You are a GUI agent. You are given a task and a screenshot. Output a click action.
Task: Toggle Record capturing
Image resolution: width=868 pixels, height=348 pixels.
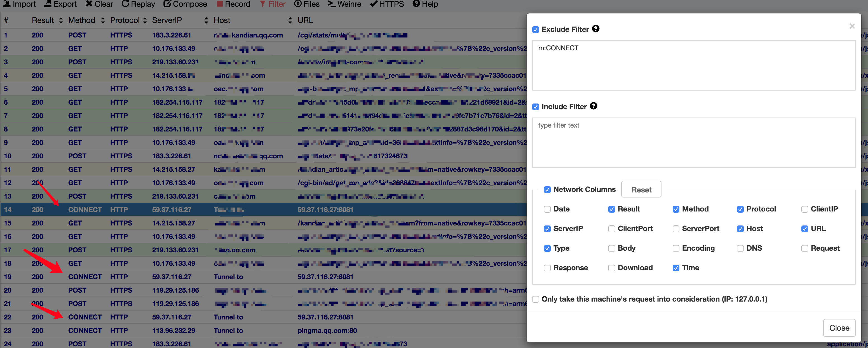[233, 4]
